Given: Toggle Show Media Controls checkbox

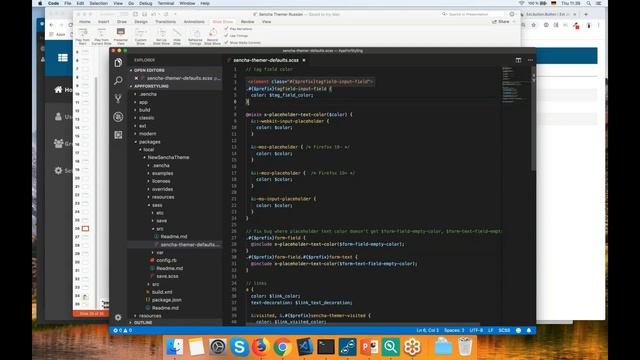Looking at the screenshot, I should [226, 42].
